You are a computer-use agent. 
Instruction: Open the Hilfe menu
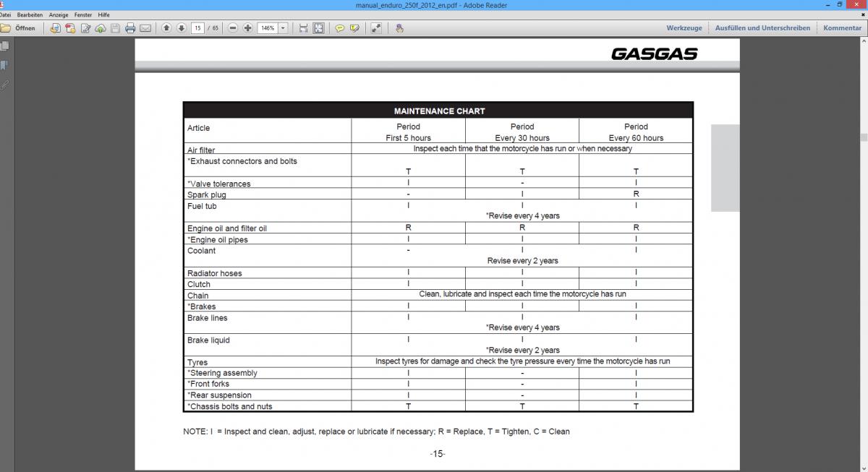(x=104, y=14)
